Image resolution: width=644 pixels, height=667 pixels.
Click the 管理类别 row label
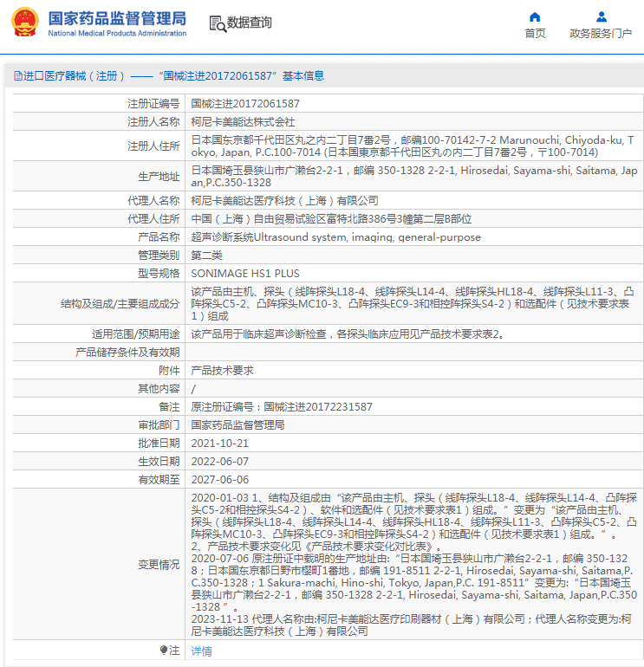pos(159,256)
